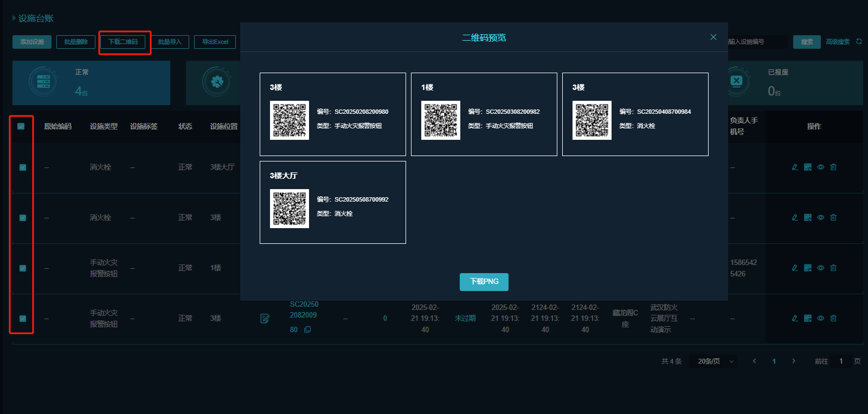Click the 共 4 条 total count text
This screenshot has height=414, width=868.
[672, 361]
